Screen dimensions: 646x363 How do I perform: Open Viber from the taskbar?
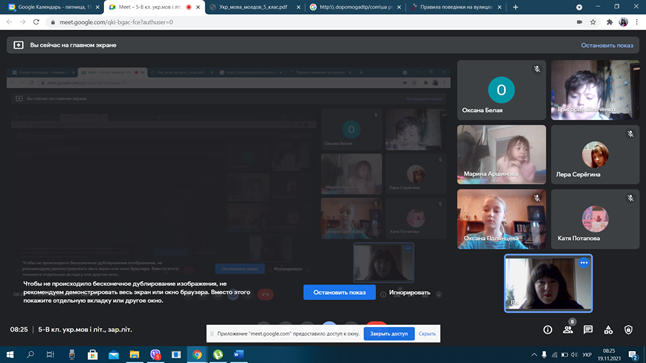155,354
